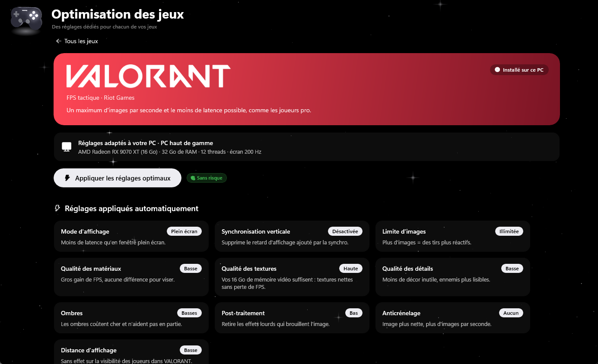
Task: Click the Limite d'images setting title
Action: point(404,231)
